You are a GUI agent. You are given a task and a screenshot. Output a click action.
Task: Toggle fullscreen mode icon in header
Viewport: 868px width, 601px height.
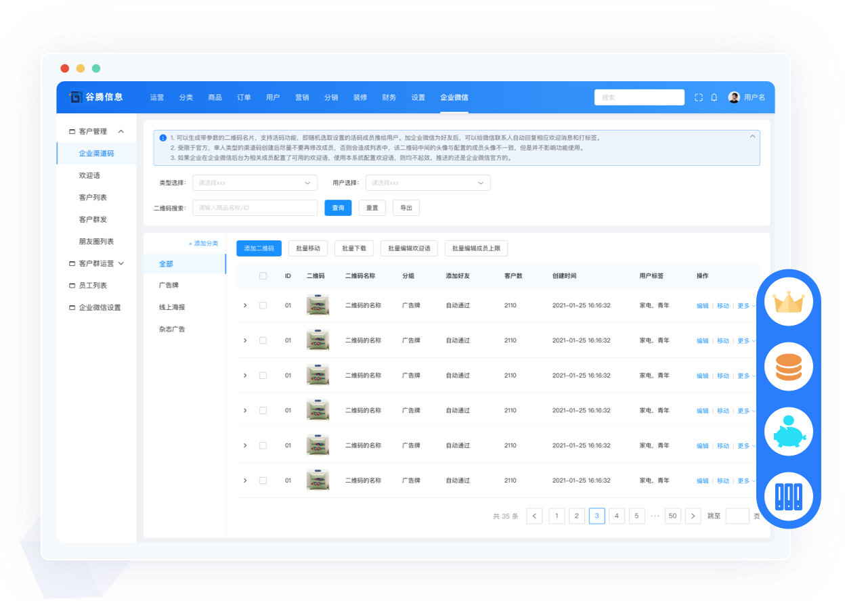click(x=698, y=97)
